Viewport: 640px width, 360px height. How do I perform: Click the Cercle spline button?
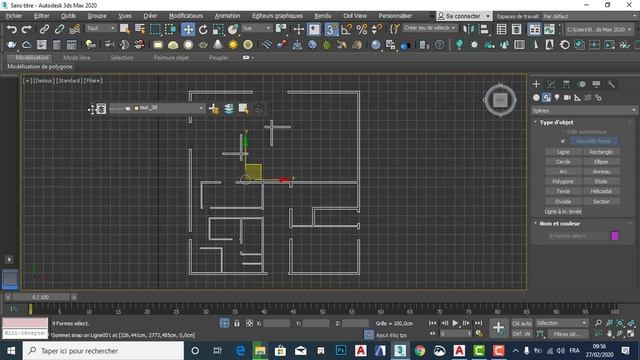pos(563,162)
